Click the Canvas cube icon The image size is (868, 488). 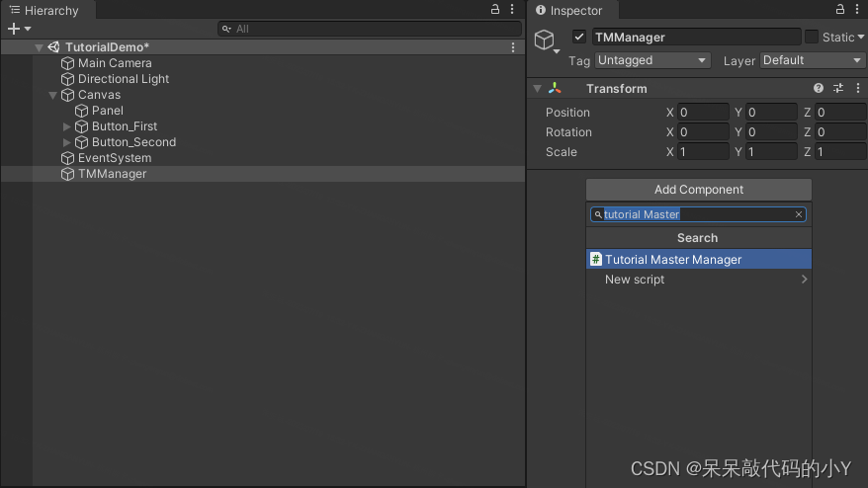click(67, 95)
